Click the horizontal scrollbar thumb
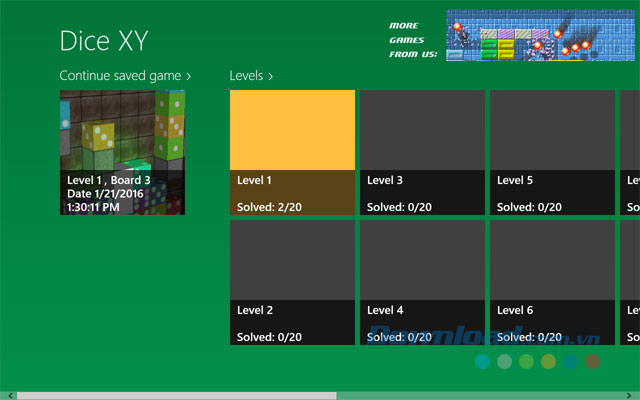Screen dimensions: 640x400 175,395
